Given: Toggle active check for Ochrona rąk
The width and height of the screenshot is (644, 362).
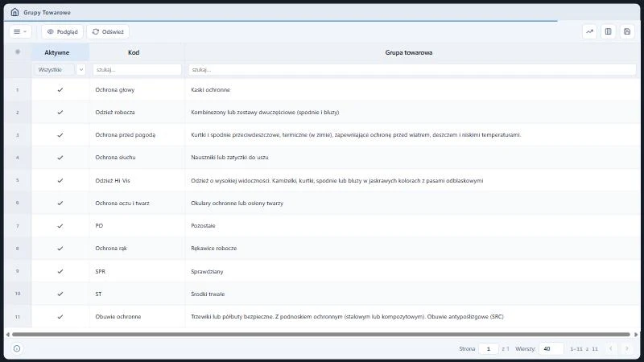Looking at the screenshot, I should (x=60, y=249).
